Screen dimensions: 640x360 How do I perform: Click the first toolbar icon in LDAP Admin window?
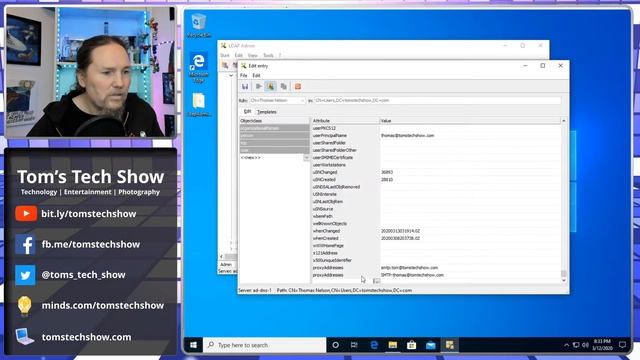click(x=225, y=65)
